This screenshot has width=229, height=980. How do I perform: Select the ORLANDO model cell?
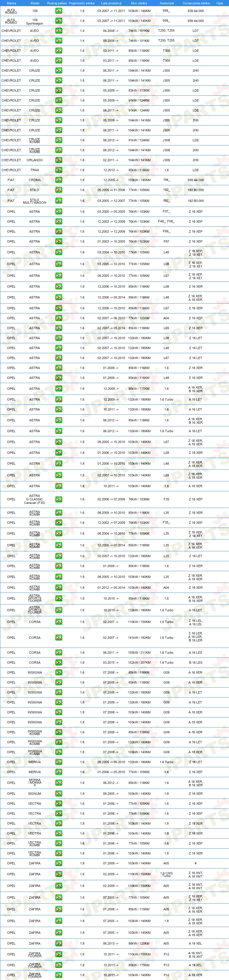pyautogui.click(x=35, y=160)
